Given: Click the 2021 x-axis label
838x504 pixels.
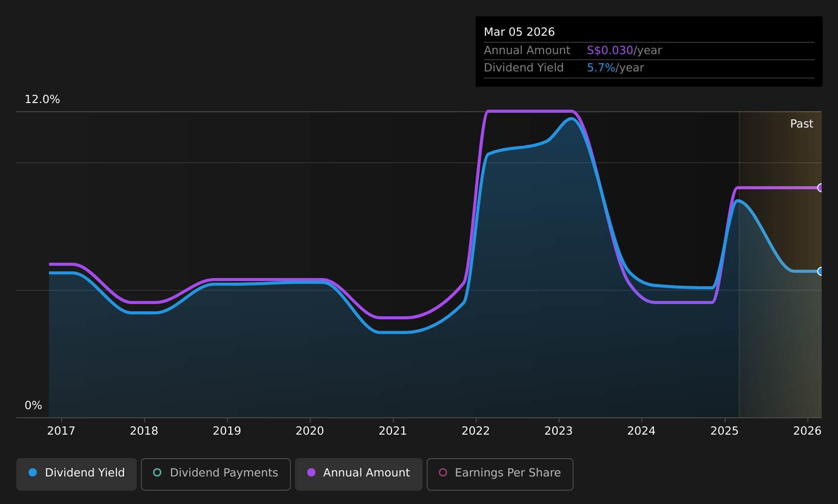Looking at the screenshot, I should 393,431.
